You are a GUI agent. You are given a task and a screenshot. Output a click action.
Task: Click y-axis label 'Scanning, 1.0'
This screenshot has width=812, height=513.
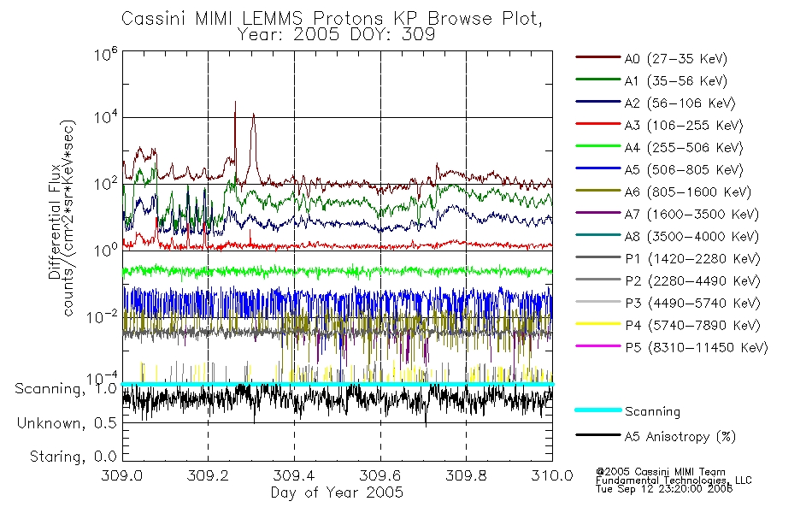pos(66,389)
